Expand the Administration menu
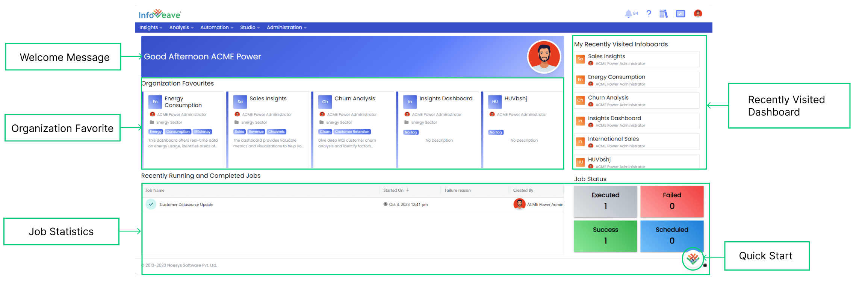 287,27
